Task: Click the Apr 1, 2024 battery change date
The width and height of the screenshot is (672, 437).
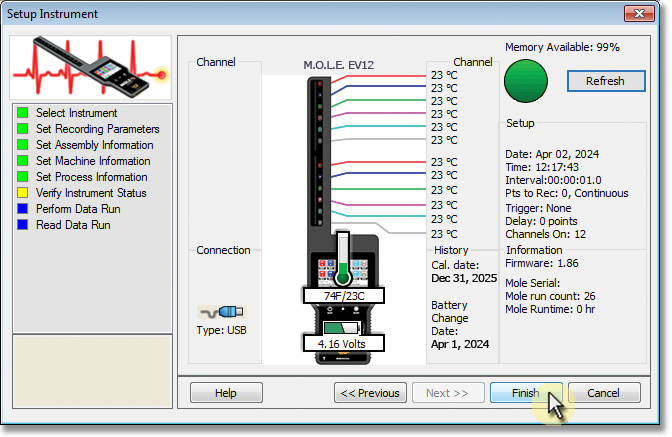Action: click(460, 344)
